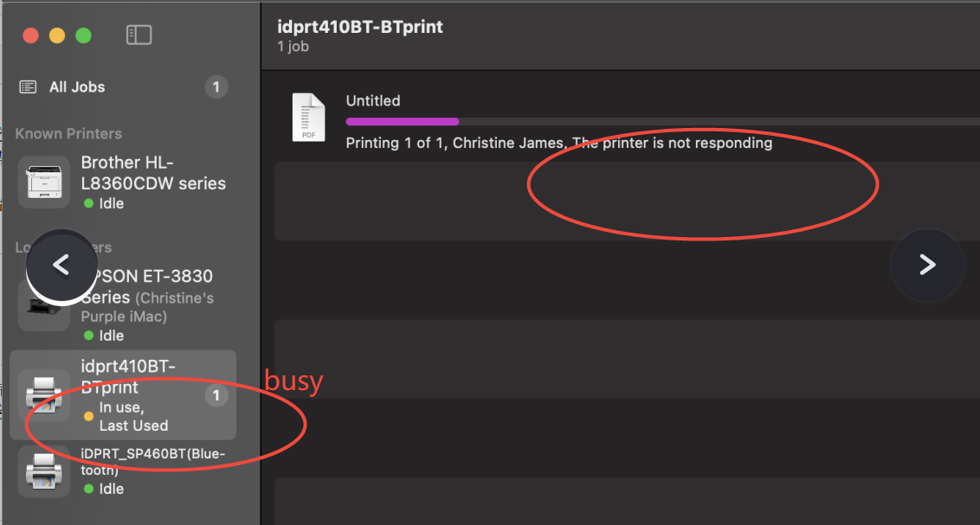
Task: Click the idprt410BT-BTprint printer icon
Action: [x=44, y=395]
